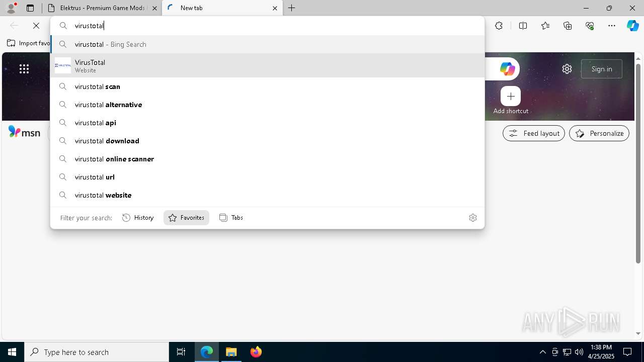
Task: Open File Explorer on taskbar
Action: tap(231, 352)
